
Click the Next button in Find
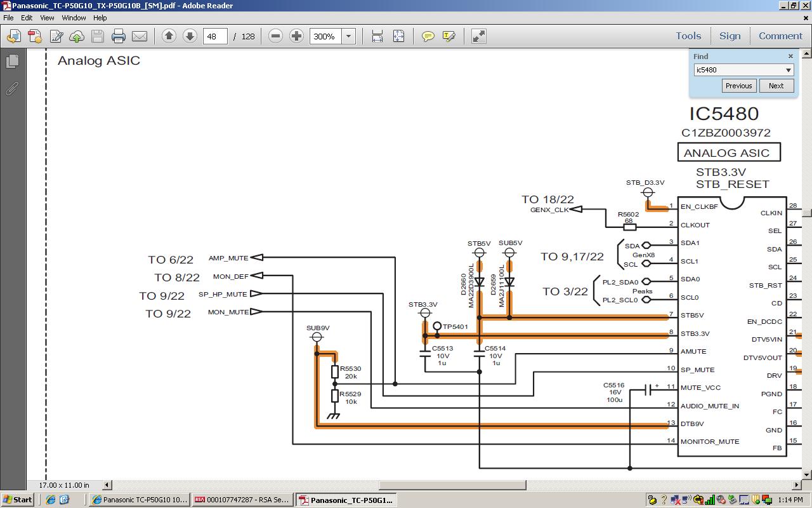pyautogui.click(x=776, y=86)
